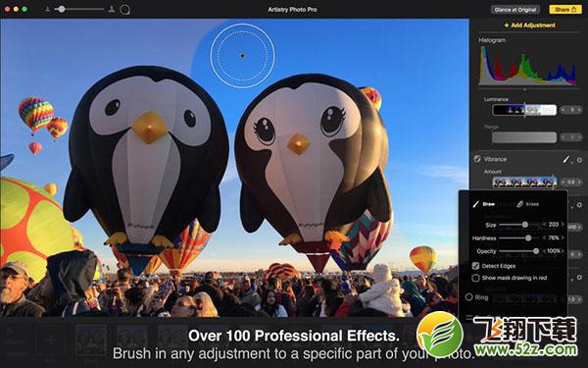Screen dimensions: 588x368
Task: Increase Hardness with right arrow by 76%
Action: [563, 238]
